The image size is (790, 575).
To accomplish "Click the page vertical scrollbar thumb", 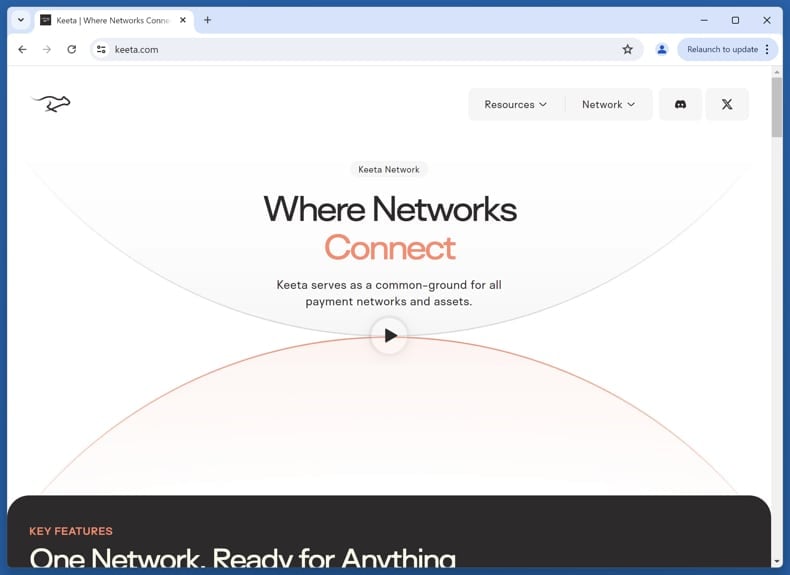I will click(776, 107).
